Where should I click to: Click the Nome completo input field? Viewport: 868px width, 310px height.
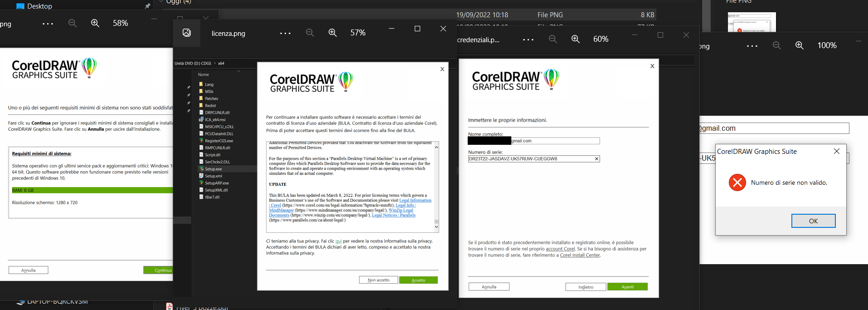[534, 141]
